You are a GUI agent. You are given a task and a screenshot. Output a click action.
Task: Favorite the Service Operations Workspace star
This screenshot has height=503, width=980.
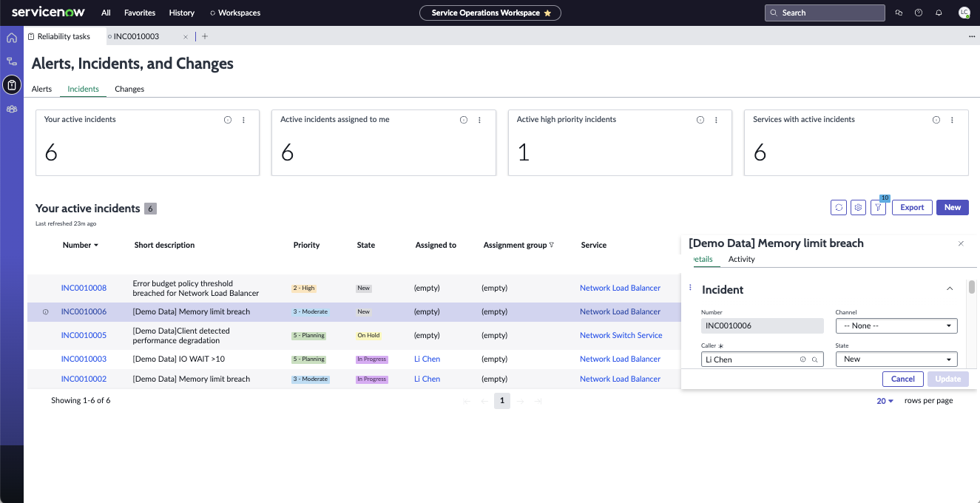pyautogui.click(x=547, y=13)
